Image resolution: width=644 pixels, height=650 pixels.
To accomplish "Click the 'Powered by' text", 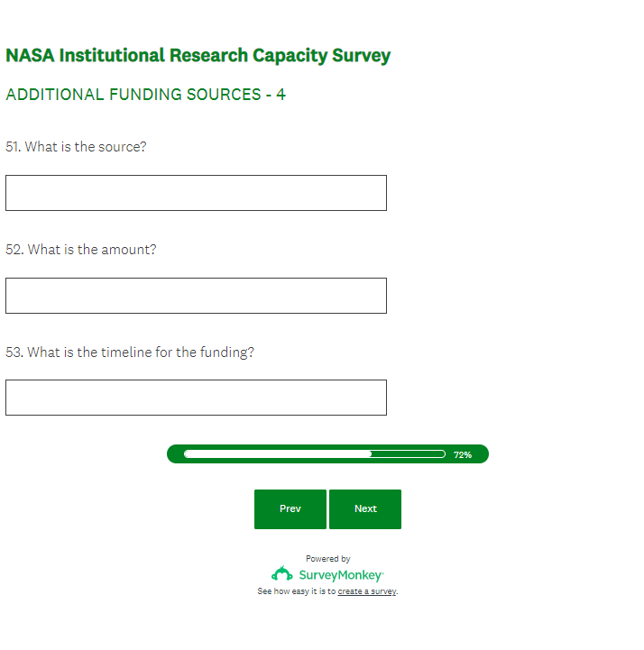I will tap(328, 559).
